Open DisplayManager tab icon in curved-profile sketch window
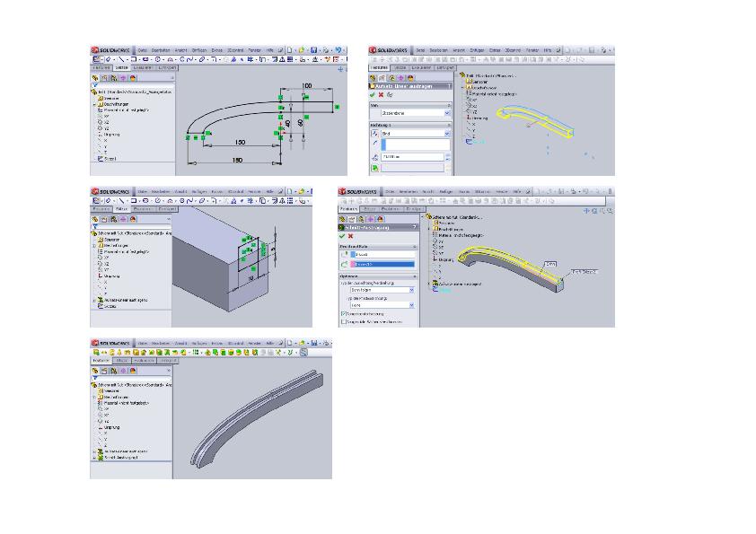 click(x=133, y=77)
